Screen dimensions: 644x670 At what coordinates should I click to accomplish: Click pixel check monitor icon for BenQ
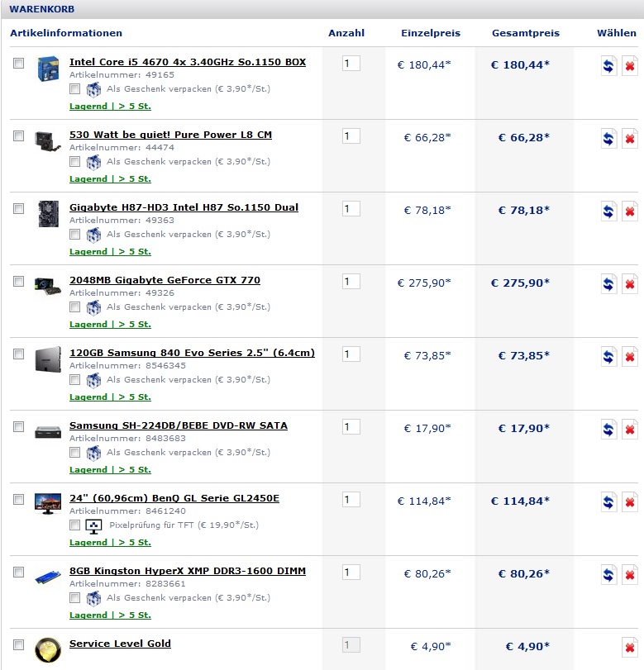(x=93, y=526)
